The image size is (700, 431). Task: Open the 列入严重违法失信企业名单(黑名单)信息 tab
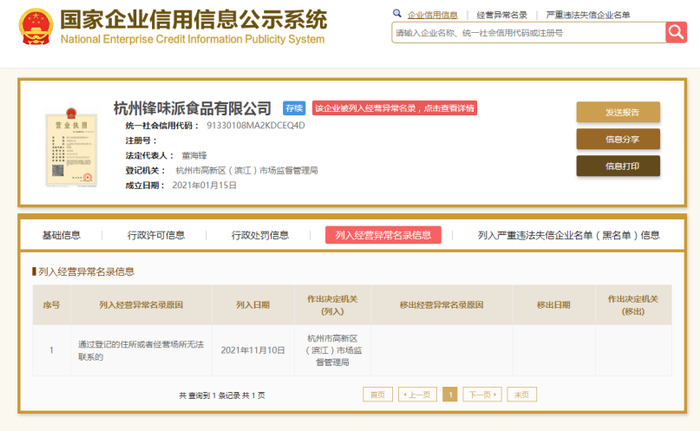[568, 235]
